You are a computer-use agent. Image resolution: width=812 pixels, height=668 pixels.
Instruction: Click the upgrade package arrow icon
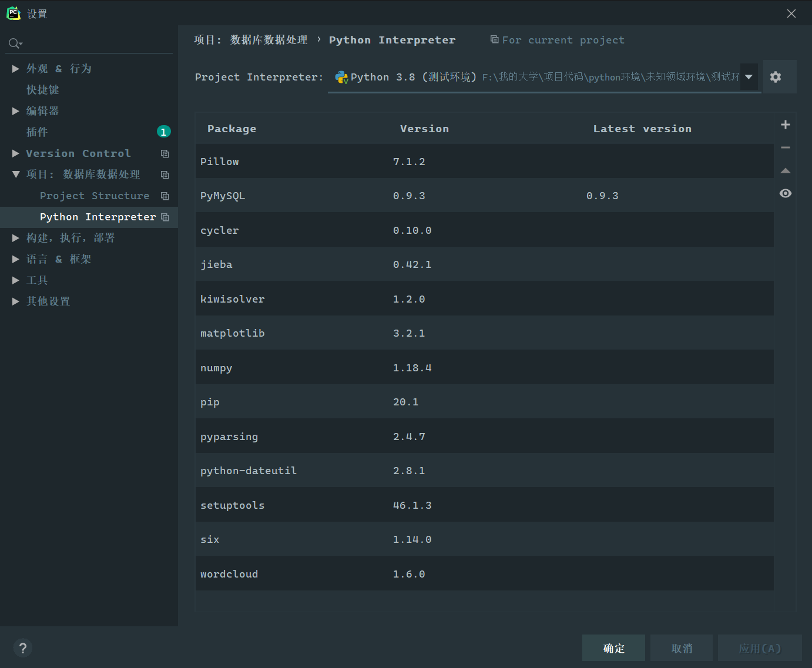coord(786,170)
